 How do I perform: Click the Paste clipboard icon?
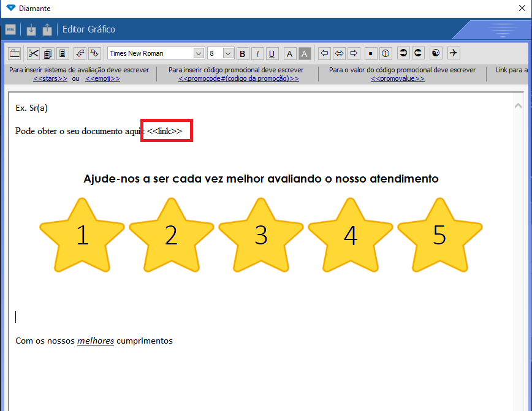[62, 53]
